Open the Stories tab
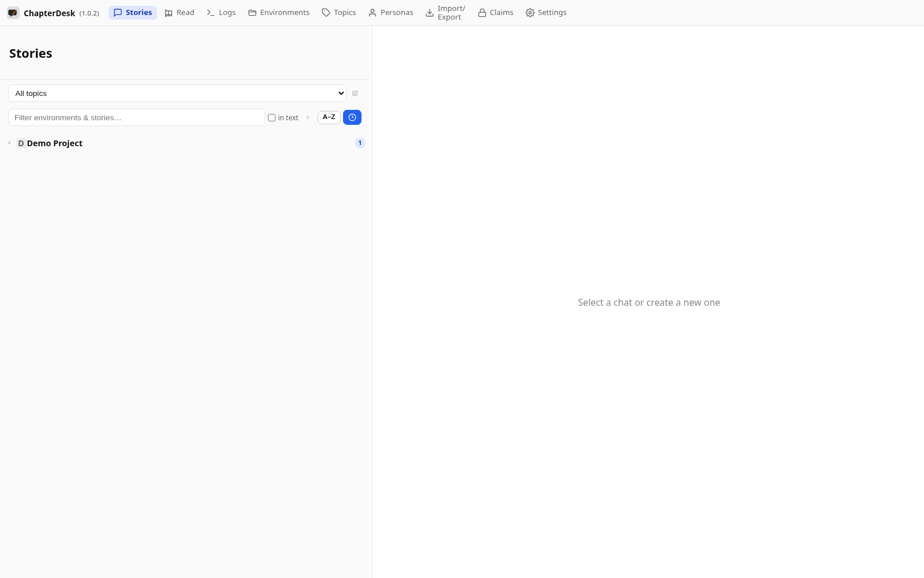This screenshot has height=578, width=924. click(x=133, y=13)
